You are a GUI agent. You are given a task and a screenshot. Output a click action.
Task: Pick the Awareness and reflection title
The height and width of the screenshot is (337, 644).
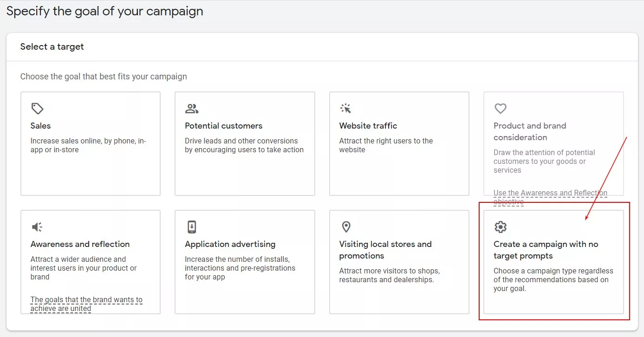[x=80, y=244]
